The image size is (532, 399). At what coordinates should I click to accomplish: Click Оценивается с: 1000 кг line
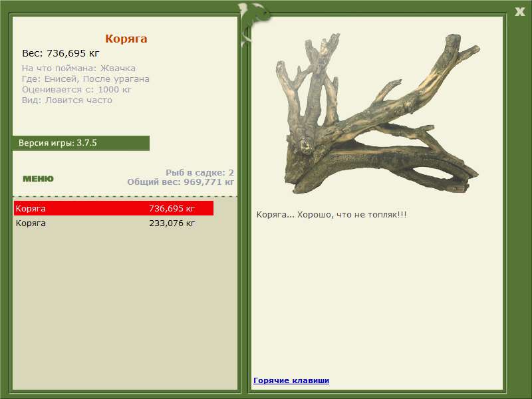click(x=76, y=90)
